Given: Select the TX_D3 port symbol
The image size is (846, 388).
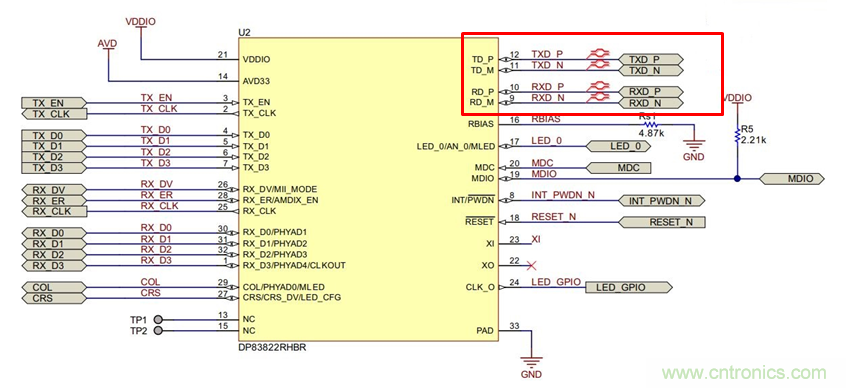Looking at the screenshot, I should (x=53, y=168).
